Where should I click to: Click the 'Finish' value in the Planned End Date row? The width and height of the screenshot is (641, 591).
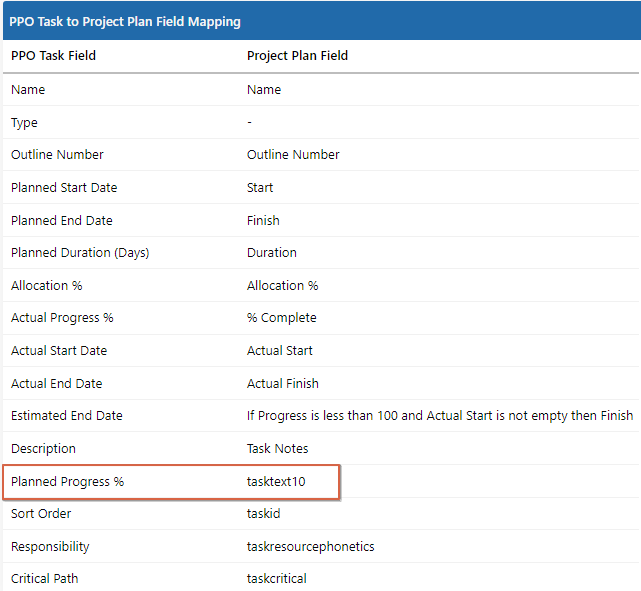(x=263, y=221)
